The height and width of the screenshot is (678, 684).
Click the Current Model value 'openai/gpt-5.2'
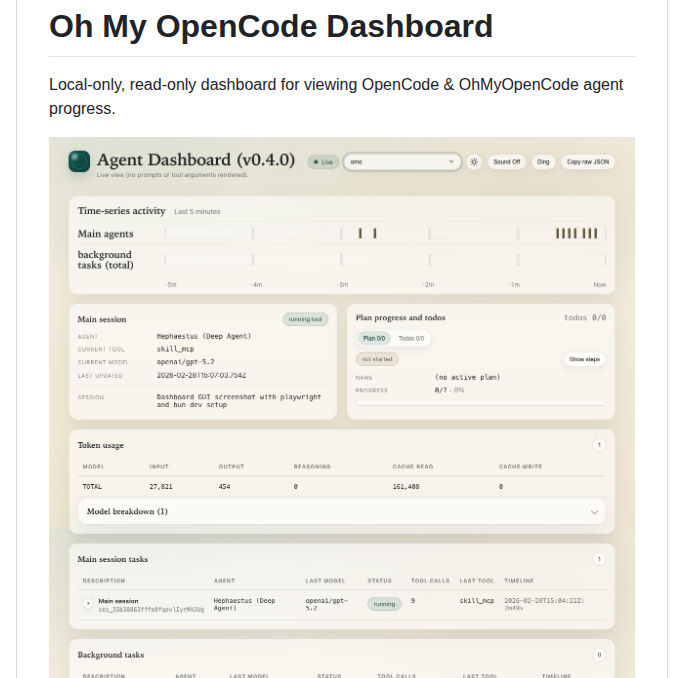click(x=185, y=362)
